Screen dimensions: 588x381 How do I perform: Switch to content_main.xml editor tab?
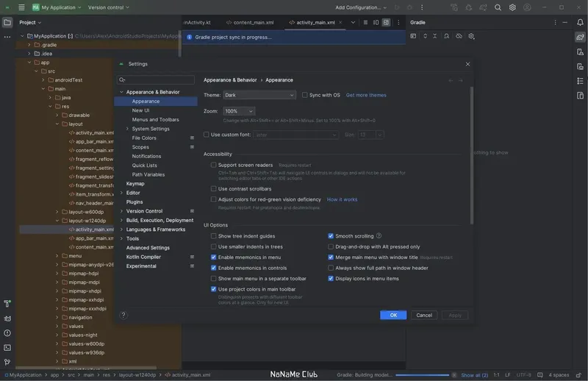click(x=250, y=23)
